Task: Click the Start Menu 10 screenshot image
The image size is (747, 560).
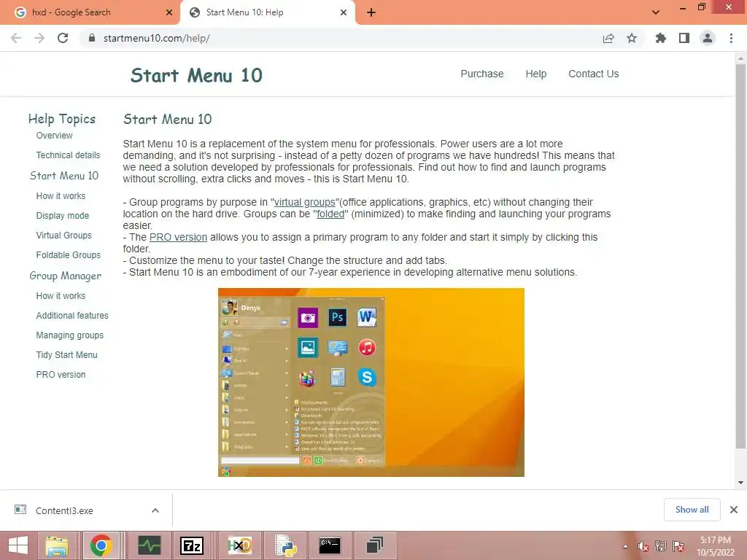Action: pyautogui.click(x=371, y=382)
